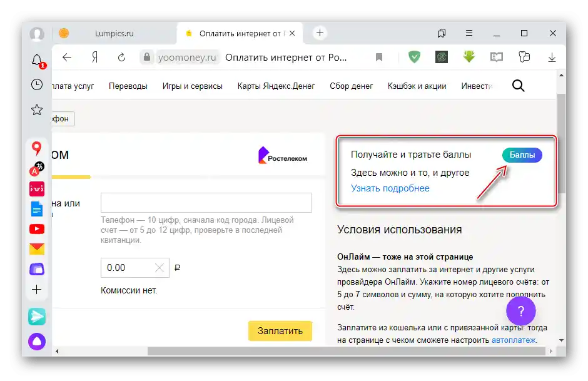
Task: Close the Оплатить интернет tab
Action: (x=292, y=33)
